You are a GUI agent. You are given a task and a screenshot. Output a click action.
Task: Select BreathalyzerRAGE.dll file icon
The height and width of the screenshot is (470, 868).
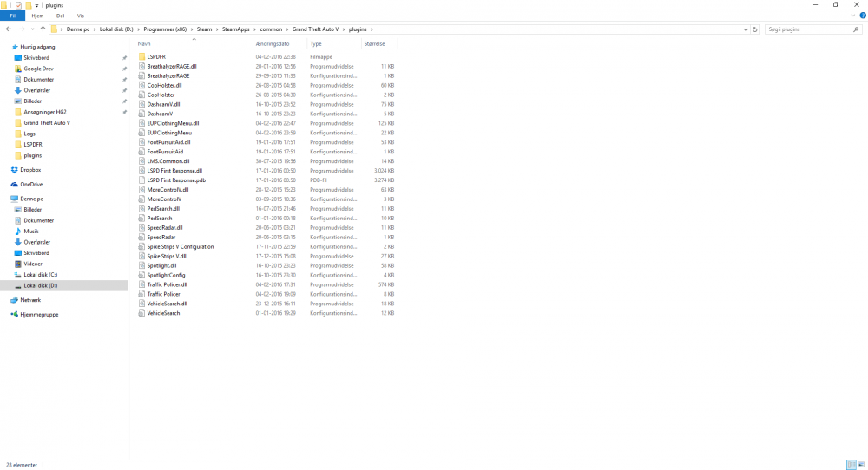[x=141, y=67]
